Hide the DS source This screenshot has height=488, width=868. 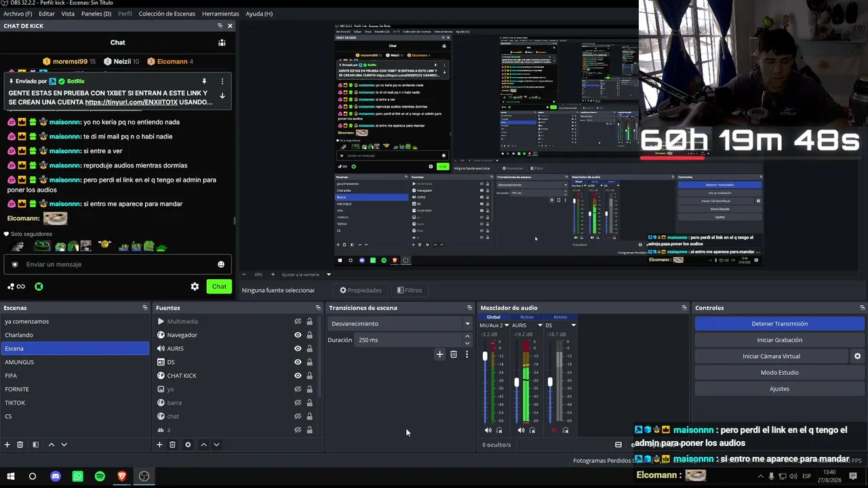coord(298,362)
